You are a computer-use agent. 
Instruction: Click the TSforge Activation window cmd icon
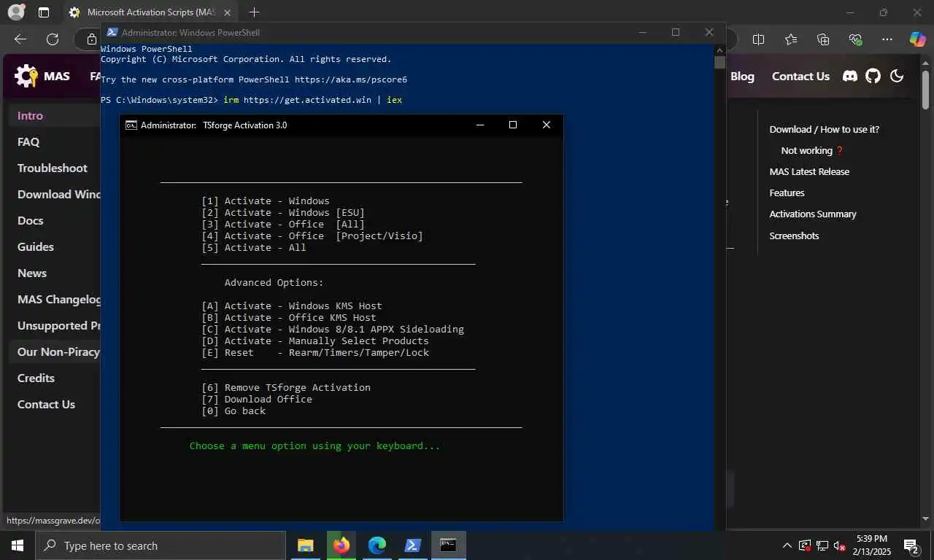131,125
